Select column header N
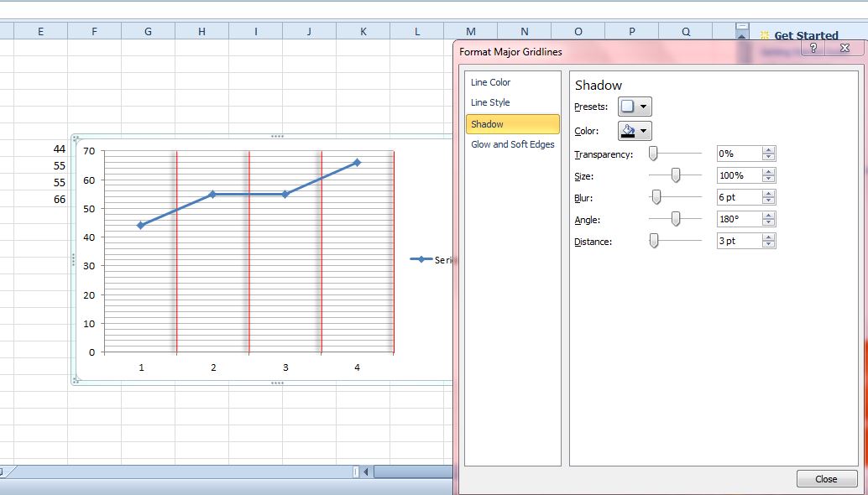 pyautogui.click(x=524, y=30)
